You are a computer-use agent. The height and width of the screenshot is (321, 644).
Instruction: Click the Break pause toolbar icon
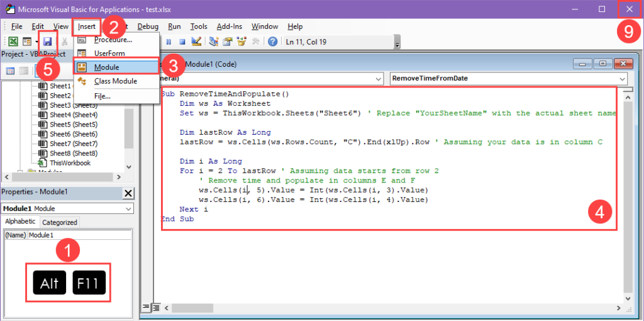pyautogui.click(x=169, y=42)
